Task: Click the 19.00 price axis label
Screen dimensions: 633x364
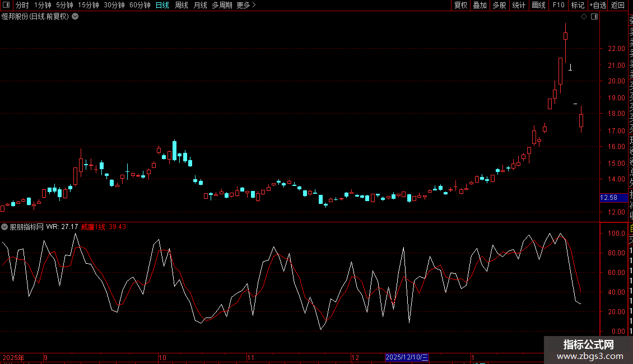Action: tap(616, 97)
